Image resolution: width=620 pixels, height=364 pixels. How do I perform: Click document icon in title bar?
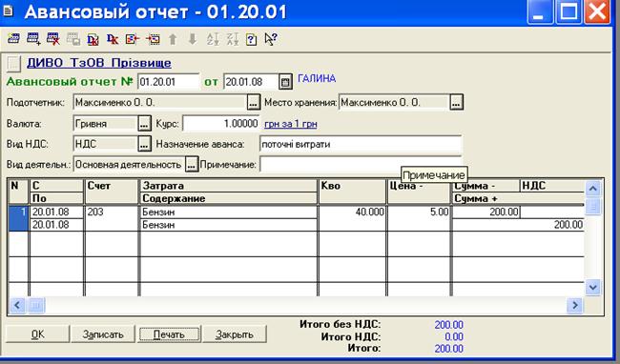coord(9,11)
